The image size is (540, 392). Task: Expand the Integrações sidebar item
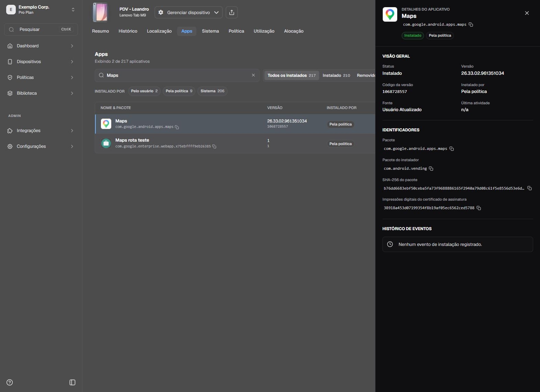(x=41, y=131)
